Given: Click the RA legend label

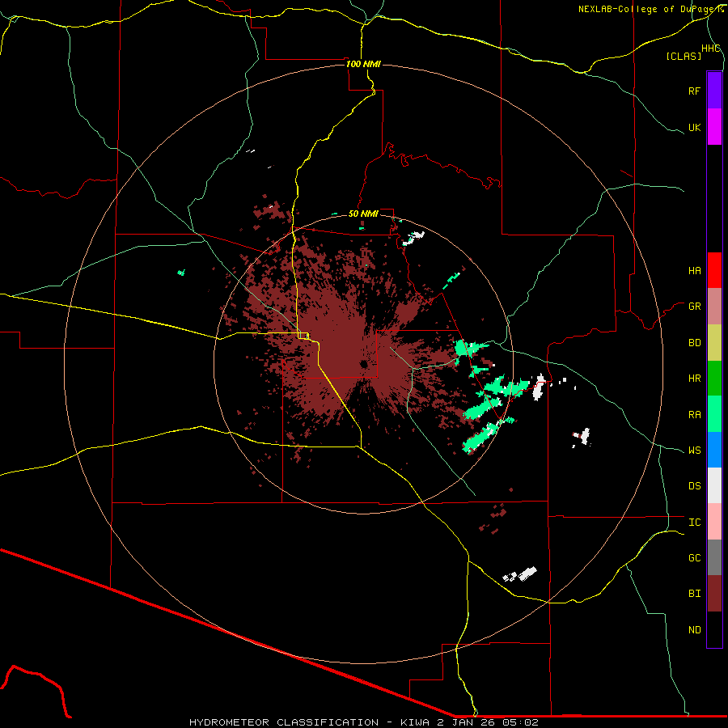Looking at the screenshot, I should coord(694,415).
